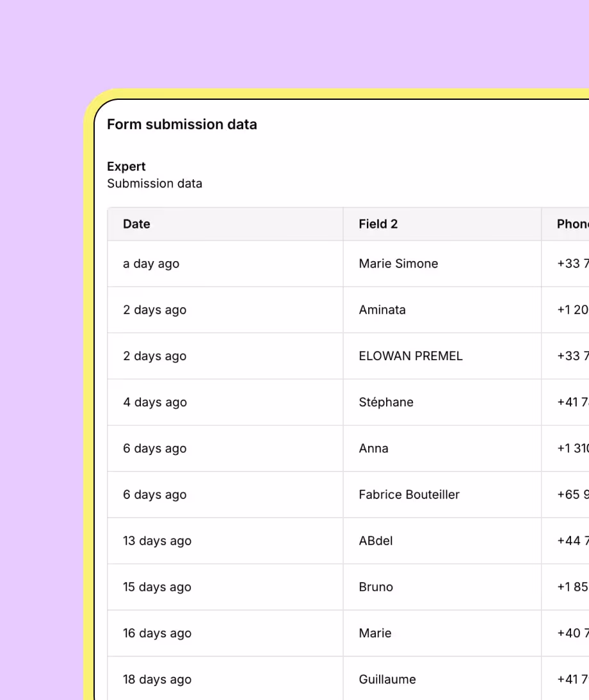Click the ABdel name cell
The height and width of the screenshot is (700, 589).
(x=442, y=541)
